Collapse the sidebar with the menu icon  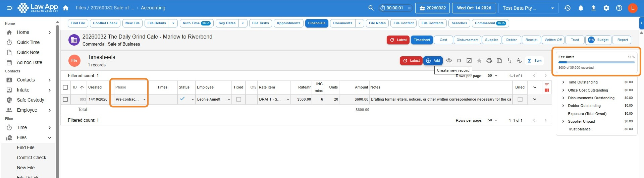[x=10, y=8]
